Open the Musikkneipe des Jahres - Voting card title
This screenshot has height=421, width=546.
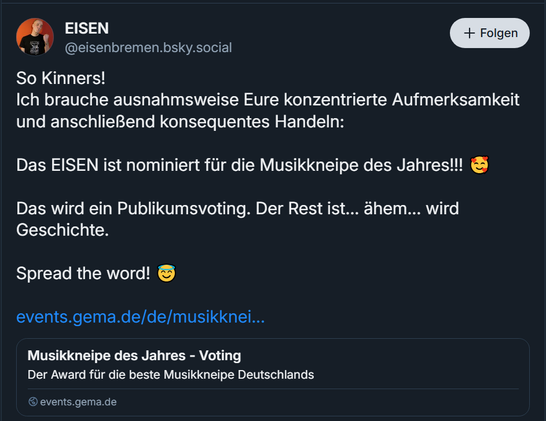134,356
